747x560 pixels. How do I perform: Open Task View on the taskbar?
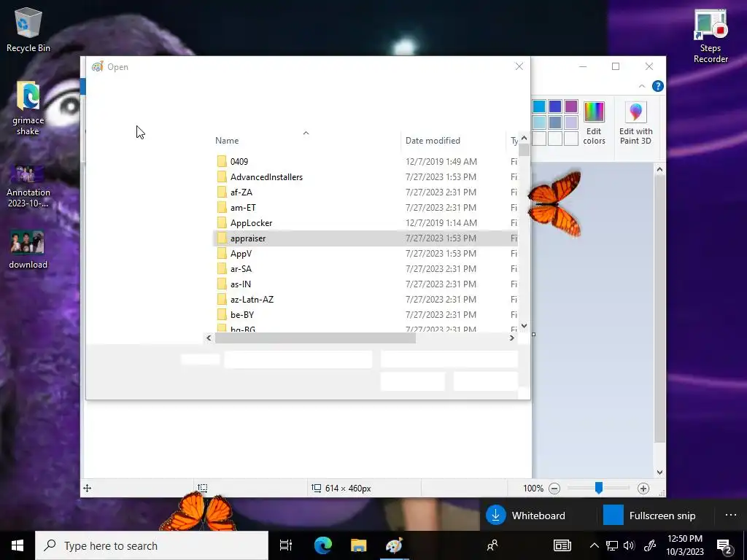coord(286,545)
